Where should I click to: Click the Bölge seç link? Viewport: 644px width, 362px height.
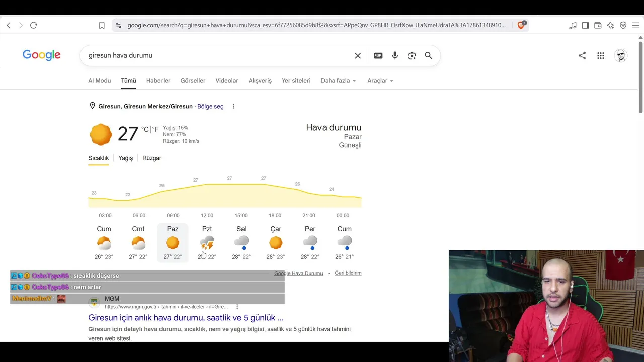pyautogui.click(x=210, y=106)
